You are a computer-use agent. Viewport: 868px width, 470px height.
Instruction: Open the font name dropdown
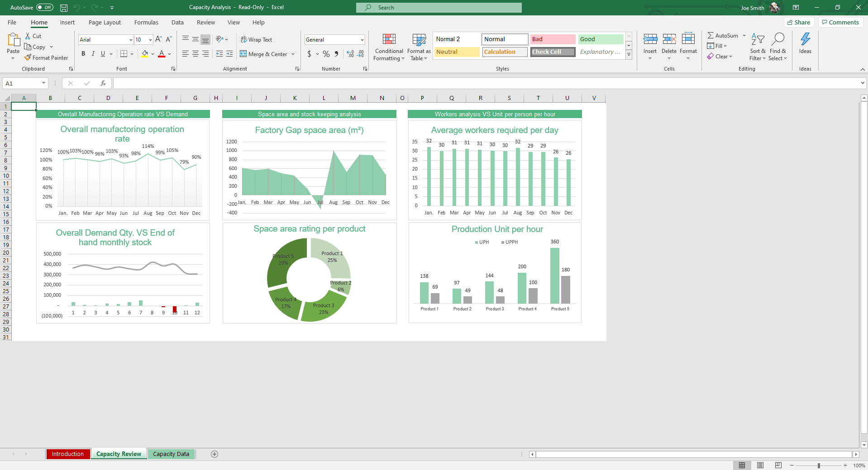(131, 40)
